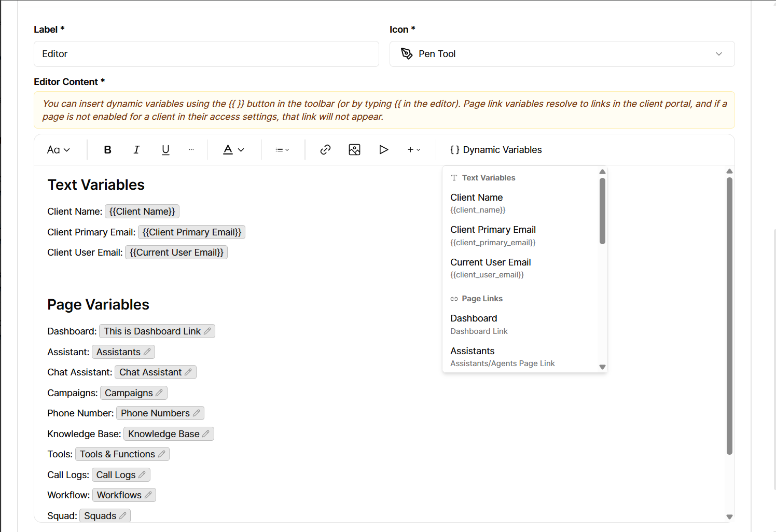Viewport: 776px width, 532px height.
Task: Insert an image with picture icon
Action: [354, 150]
